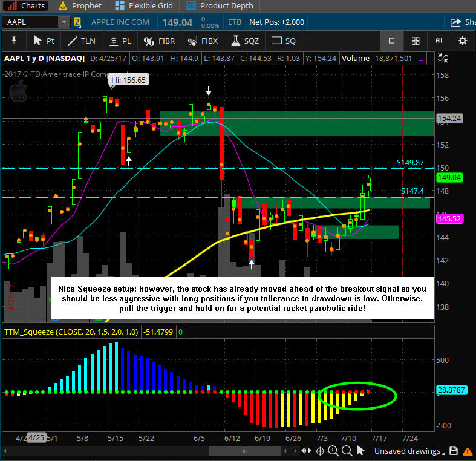Click the ETB label in the header
476x461 pixels.
tap(234, 22)
